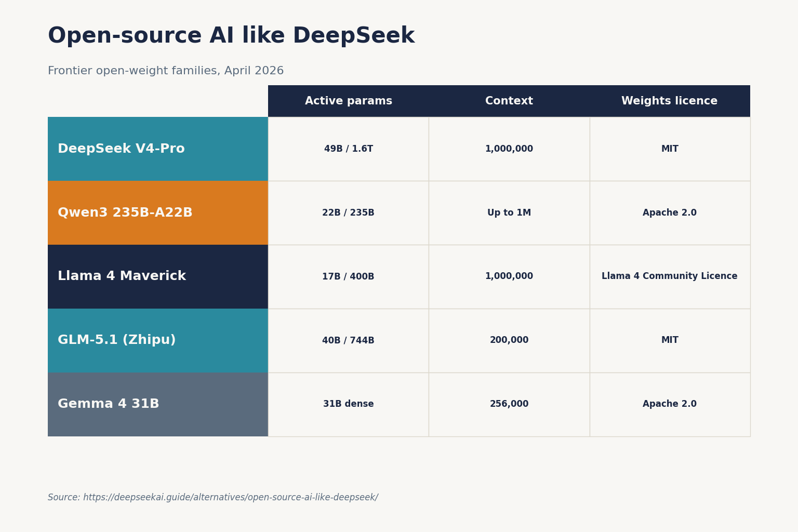Click the '49B / 1.6T' cell
Image resolution: width=798 pixels, height=532 pixels.
(x=349, y=149)
